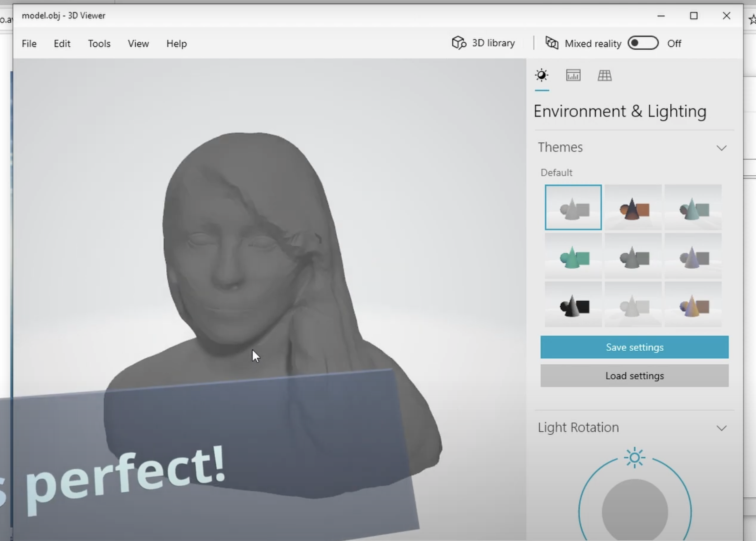The height and width of the screenshot is (541, 756).
Task: Click the light rotation dial center
Action: coord(634,511)
